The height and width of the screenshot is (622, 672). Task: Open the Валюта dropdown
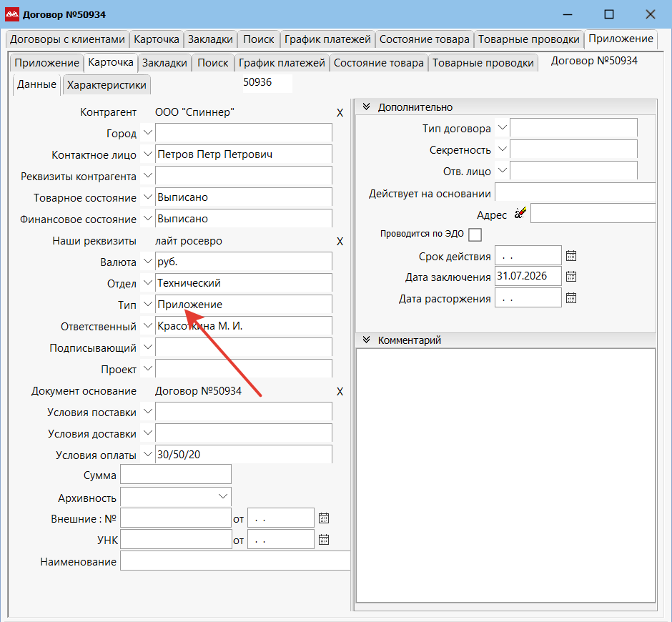(147, 262)
